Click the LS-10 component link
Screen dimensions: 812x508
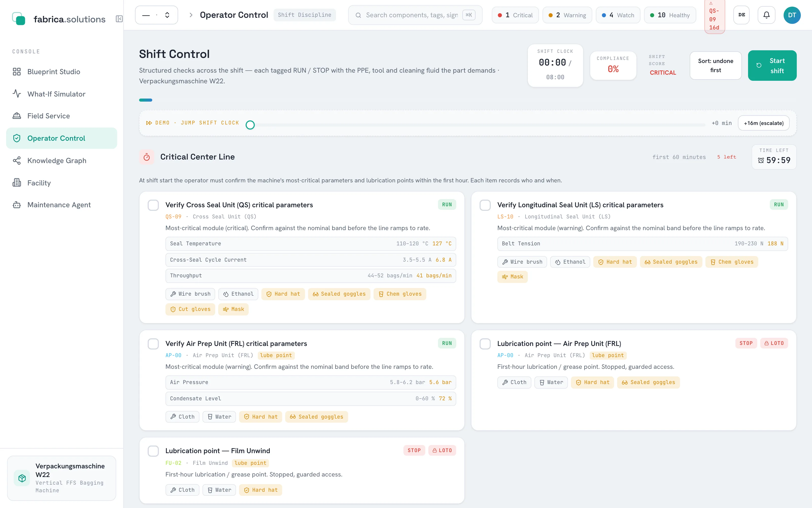[505, 217]
